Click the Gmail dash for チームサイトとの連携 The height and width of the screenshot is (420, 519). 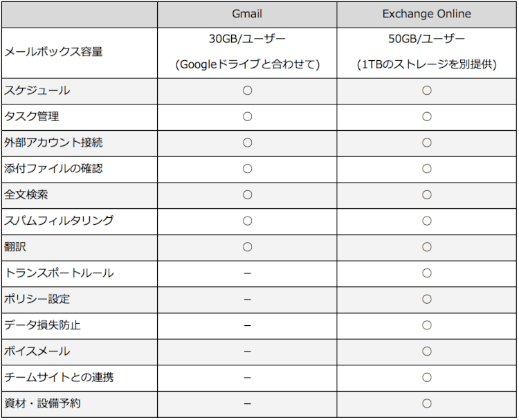[x=247, y=378]
